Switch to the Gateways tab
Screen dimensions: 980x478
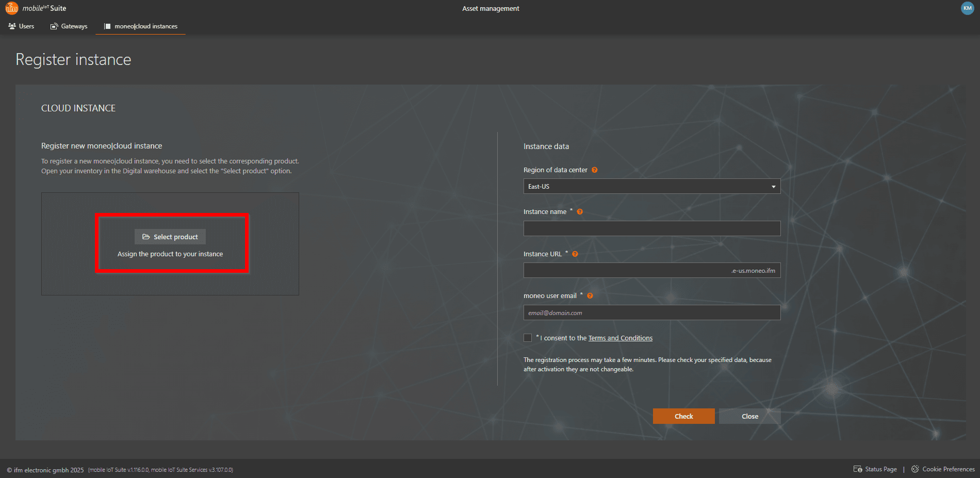(x=69, y=26)
